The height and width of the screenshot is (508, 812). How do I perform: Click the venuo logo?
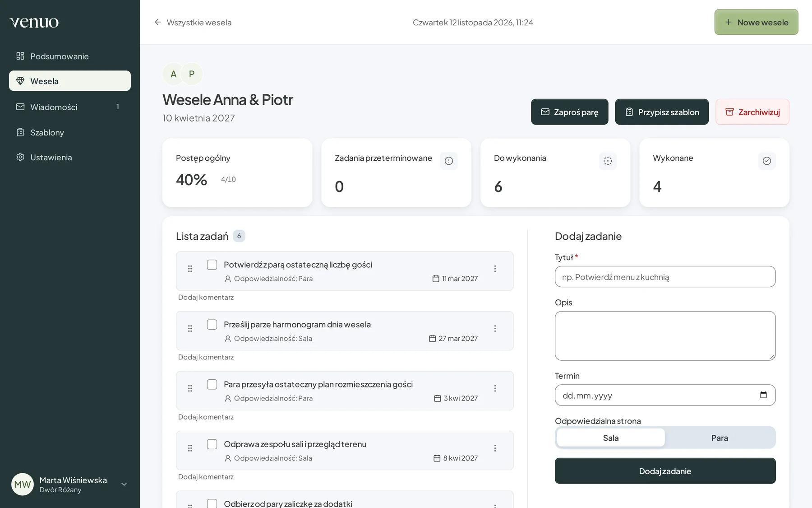34,22
